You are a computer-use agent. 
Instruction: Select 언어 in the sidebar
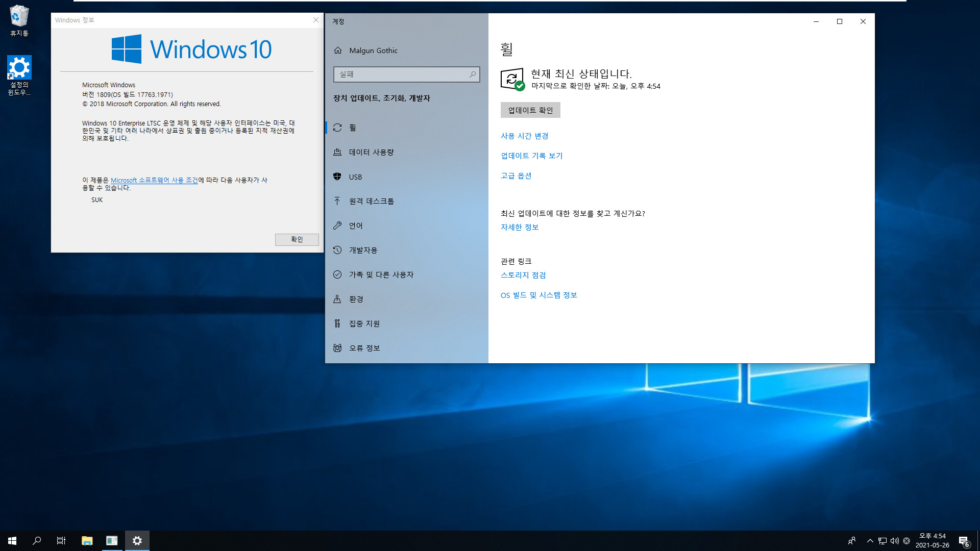pyautogui.click(x=407, y=226)
